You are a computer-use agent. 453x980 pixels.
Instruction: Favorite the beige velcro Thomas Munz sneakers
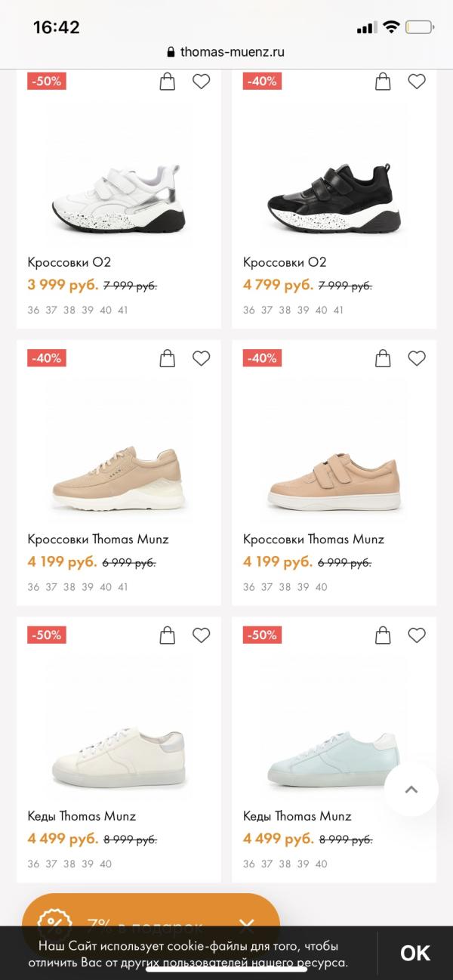[x=417, y=358]
